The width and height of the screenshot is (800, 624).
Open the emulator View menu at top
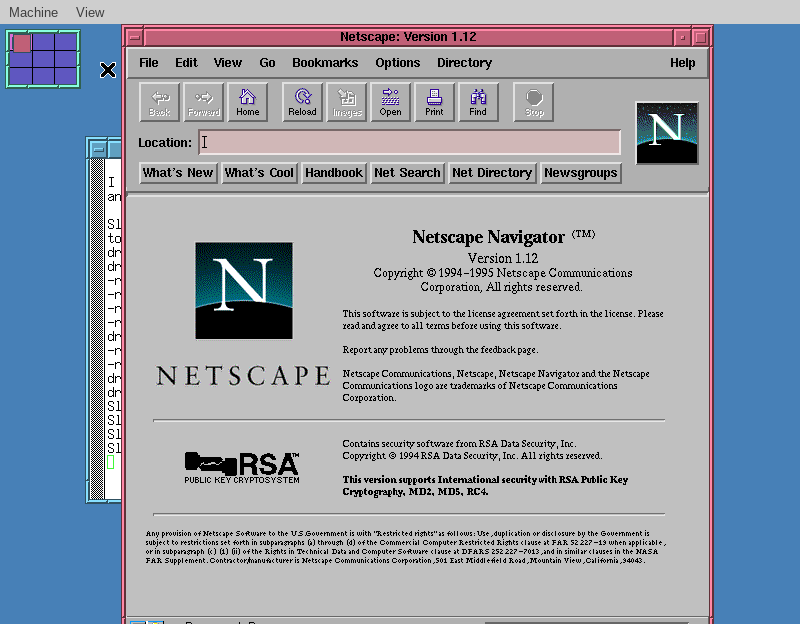pos(90,12)
